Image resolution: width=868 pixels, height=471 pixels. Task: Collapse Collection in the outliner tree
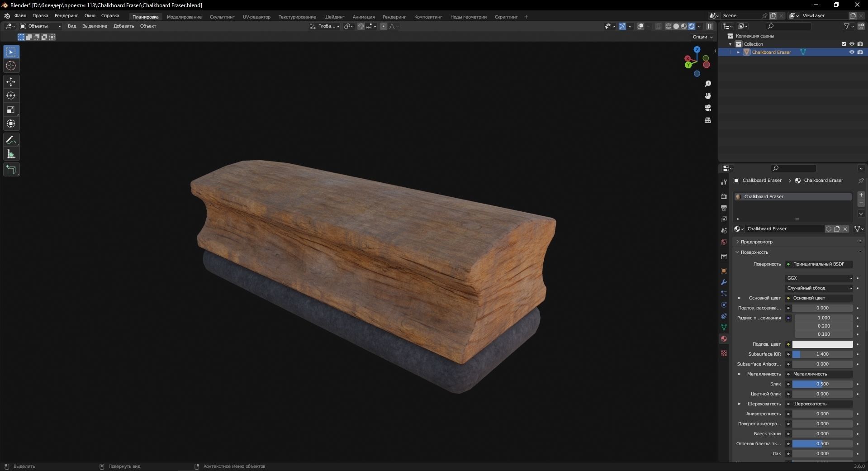pyautogui.click(x=730, y=44)
